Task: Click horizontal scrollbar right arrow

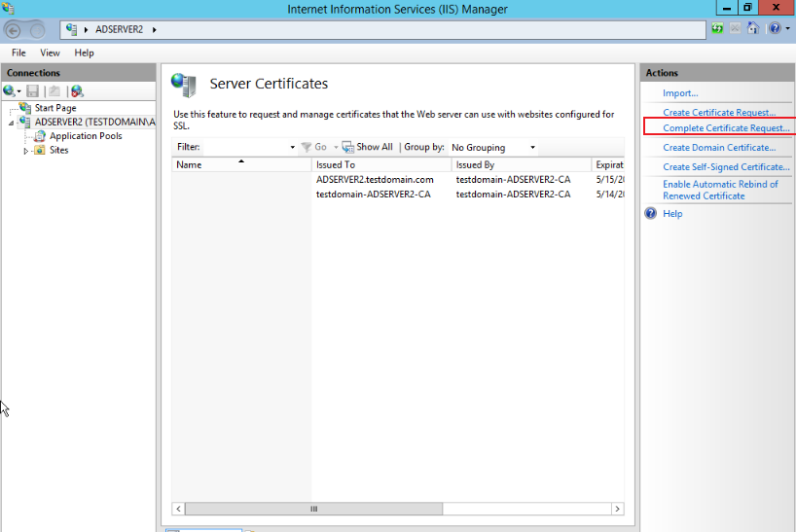Action: (x=617, y=509)
